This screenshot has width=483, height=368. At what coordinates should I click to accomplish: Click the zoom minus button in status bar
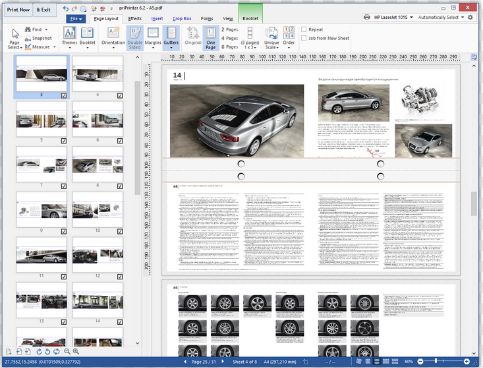point(420,361)
